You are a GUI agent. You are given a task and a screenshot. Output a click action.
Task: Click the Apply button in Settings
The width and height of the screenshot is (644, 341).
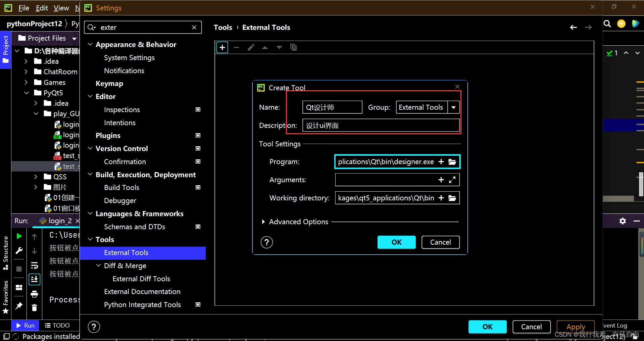pos(575,327)
